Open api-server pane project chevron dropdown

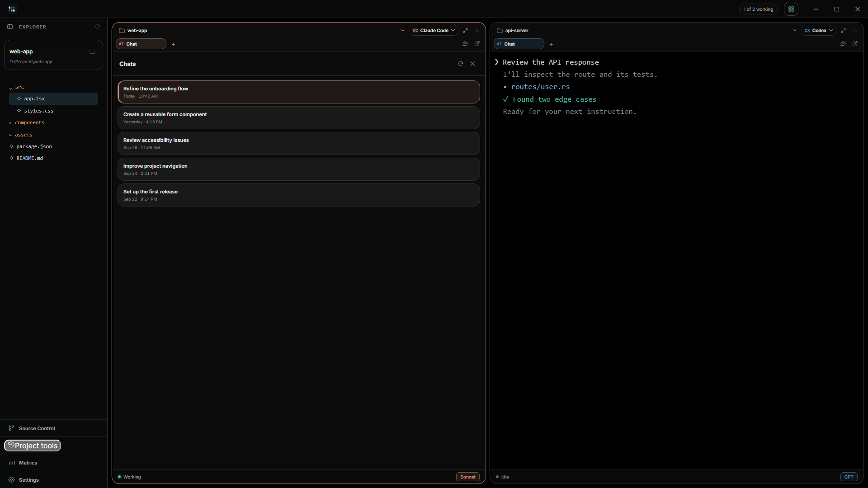coord(794,30)
